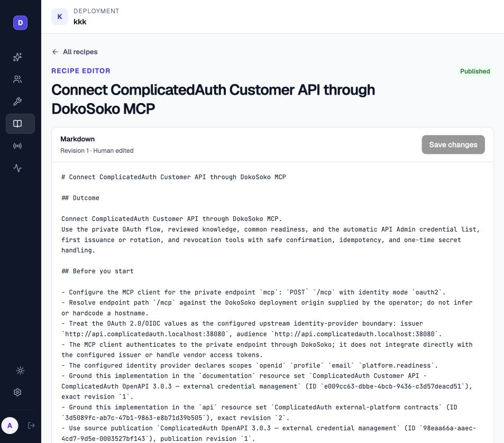Click the ID '3d5089fc-ab7c-47b1-9863-e8b71d39b505'
This screenshot has height=443, width=504.
(x=134, y=418)
